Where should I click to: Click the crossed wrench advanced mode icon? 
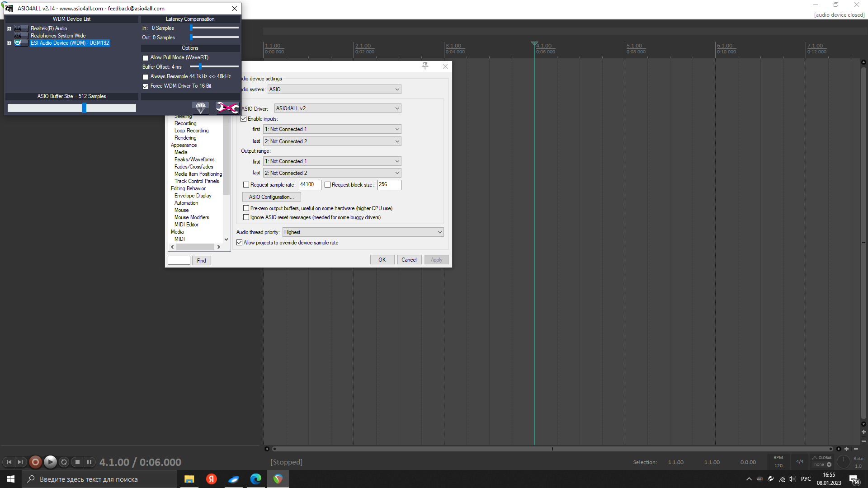[226, 108]
